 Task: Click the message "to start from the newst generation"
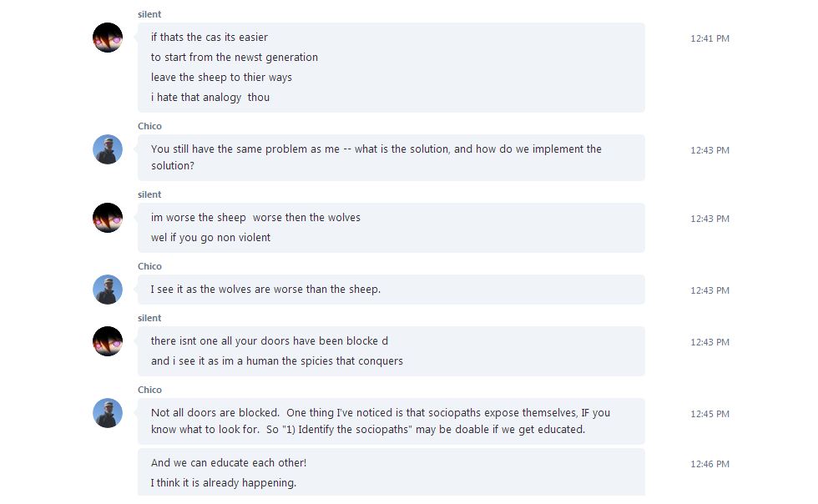click(x=235, y=58)
